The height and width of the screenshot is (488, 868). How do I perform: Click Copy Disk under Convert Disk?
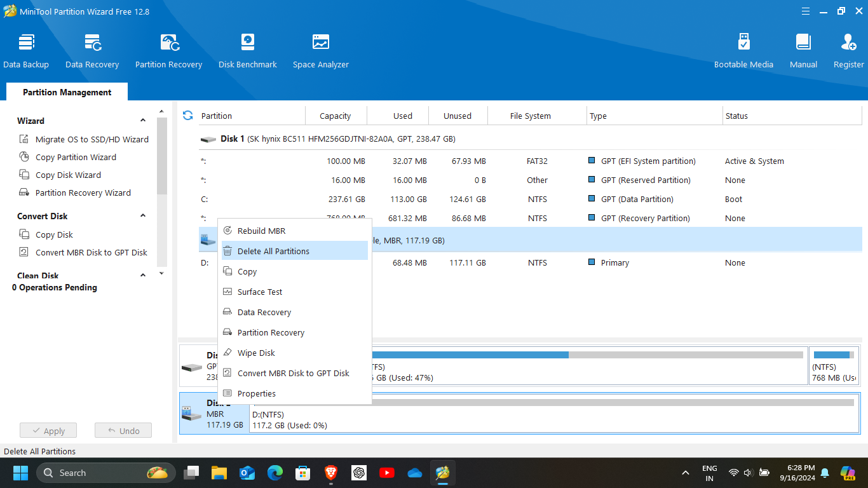54,234
